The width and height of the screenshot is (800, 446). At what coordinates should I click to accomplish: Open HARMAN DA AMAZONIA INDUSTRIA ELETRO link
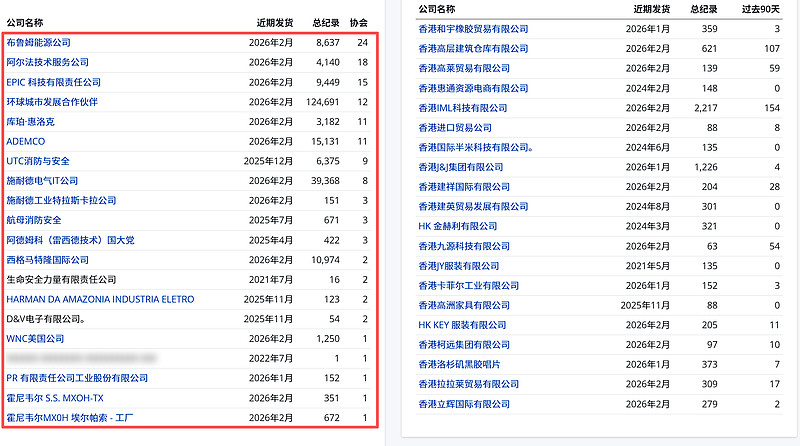click(x=100, y=300)
